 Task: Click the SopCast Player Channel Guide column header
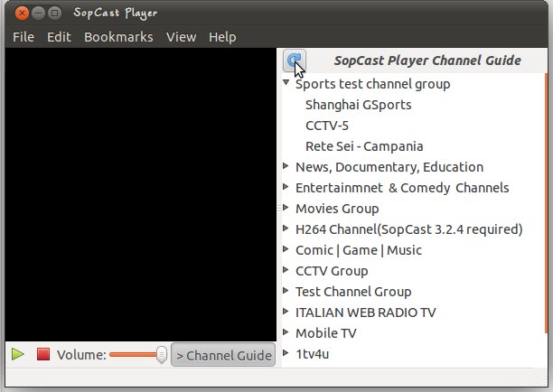pos(427,61)
